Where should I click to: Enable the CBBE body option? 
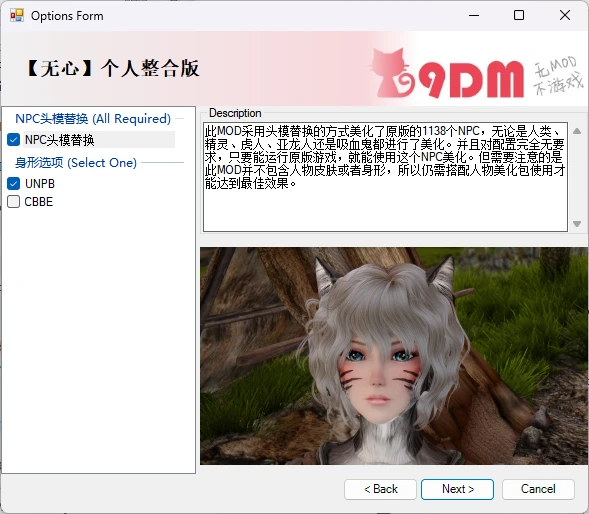[x=14, y=202]
